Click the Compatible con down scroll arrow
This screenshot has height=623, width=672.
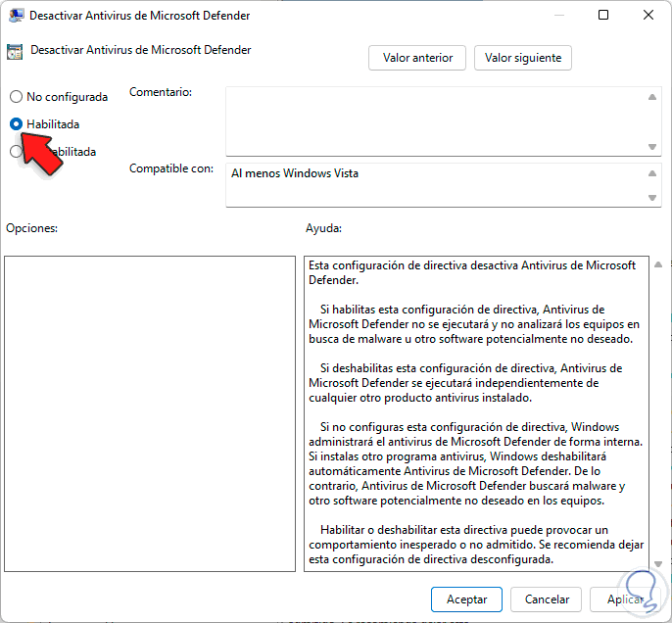pyautogui.click(x=652, y=198)
